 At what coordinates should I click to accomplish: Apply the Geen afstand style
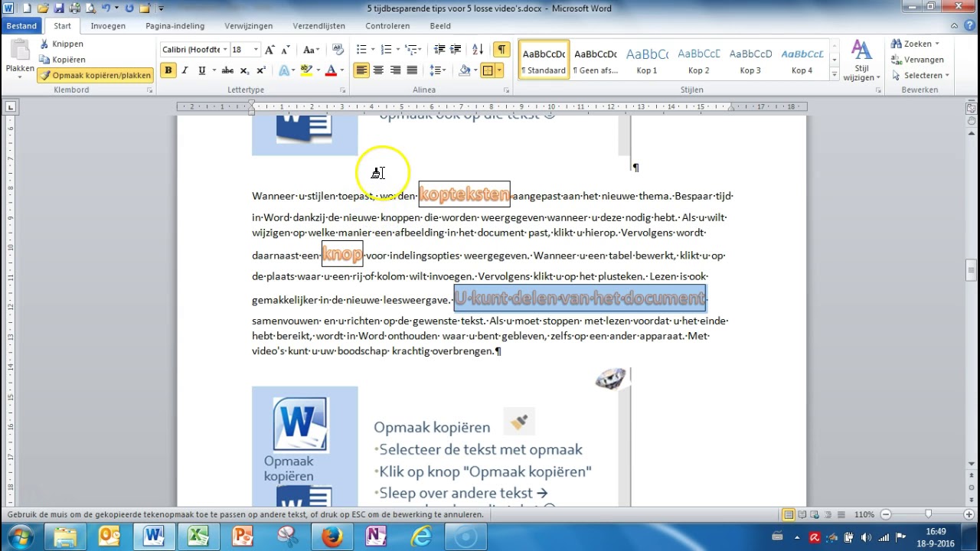pos(596,60)
